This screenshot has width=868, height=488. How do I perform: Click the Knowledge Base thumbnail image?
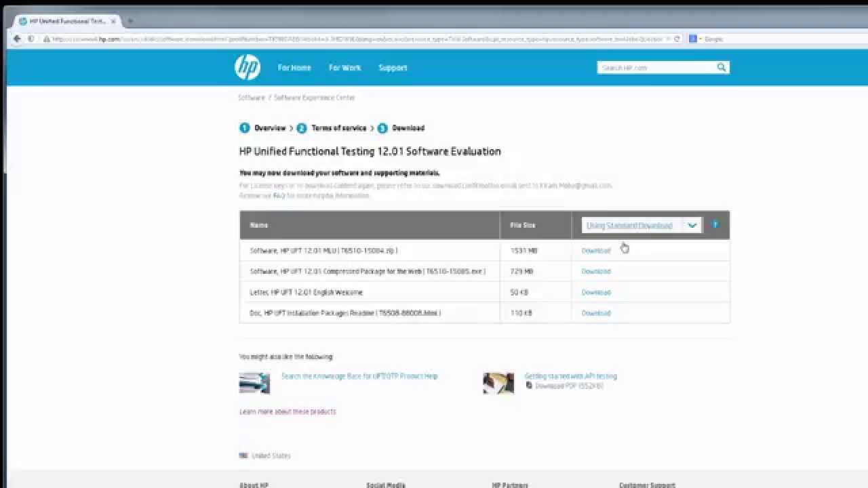point(254,383)
